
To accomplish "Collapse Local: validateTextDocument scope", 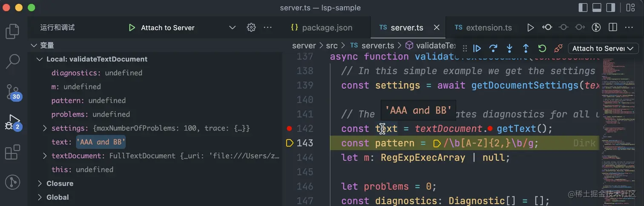I will point(40,59).
